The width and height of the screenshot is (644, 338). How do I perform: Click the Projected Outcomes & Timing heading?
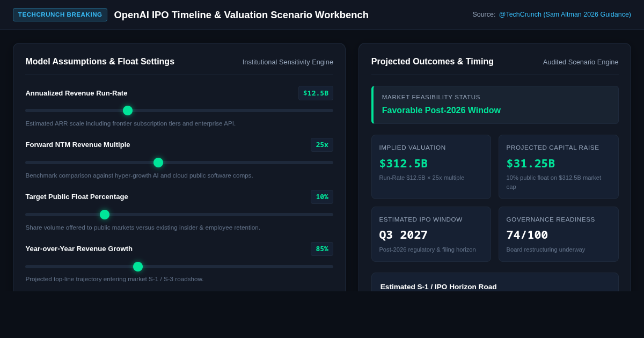[x=433, y=62]
